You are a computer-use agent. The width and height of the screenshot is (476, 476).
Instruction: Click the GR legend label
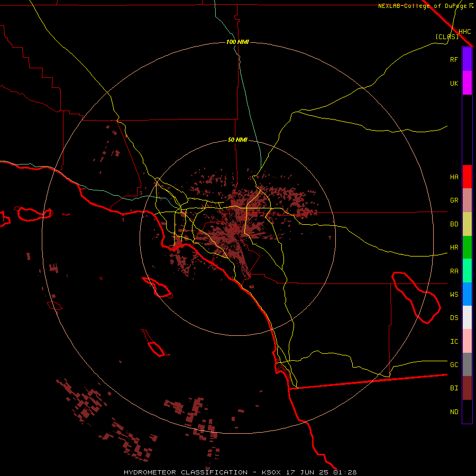(x=454, y=200)
